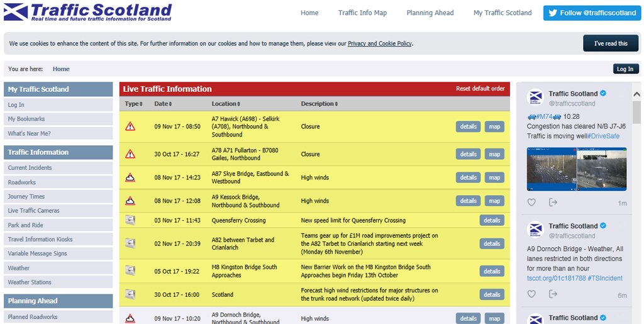Sort the table by Date column
This screenshot has height=324, width=644.
point(163,104)
